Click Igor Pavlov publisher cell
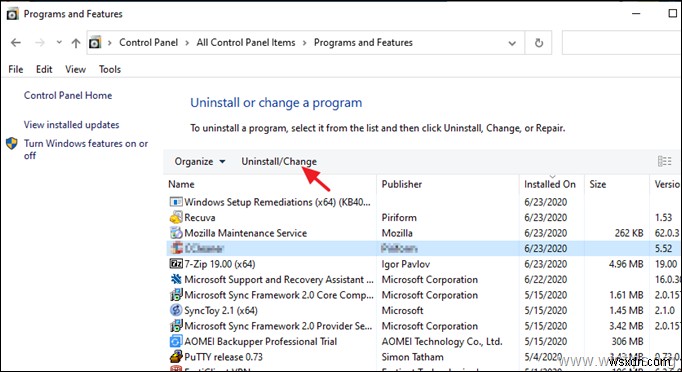The height and width of the screenshot is (372, 682). (405, 264)
